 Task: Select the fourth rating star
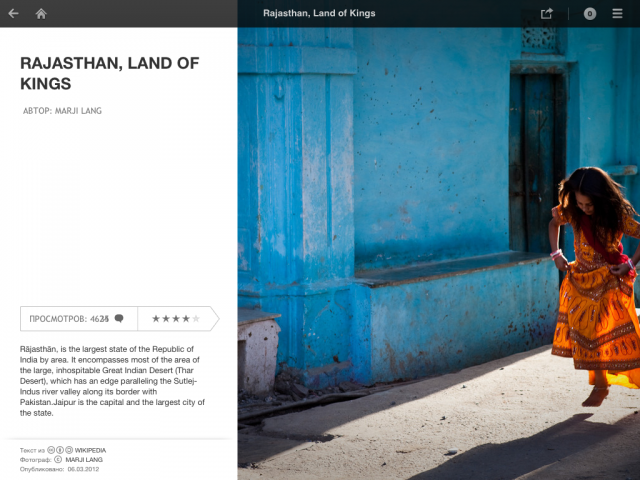coord(186,319)
